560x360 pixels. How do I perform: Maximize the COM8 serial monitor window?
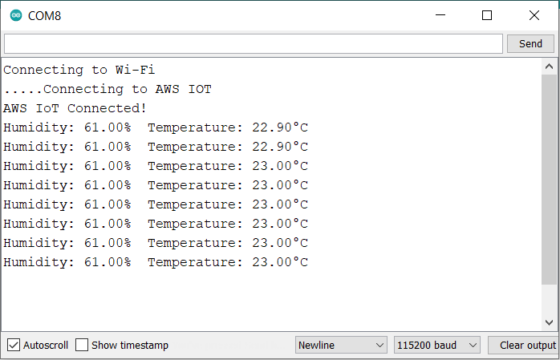point(487,15)
